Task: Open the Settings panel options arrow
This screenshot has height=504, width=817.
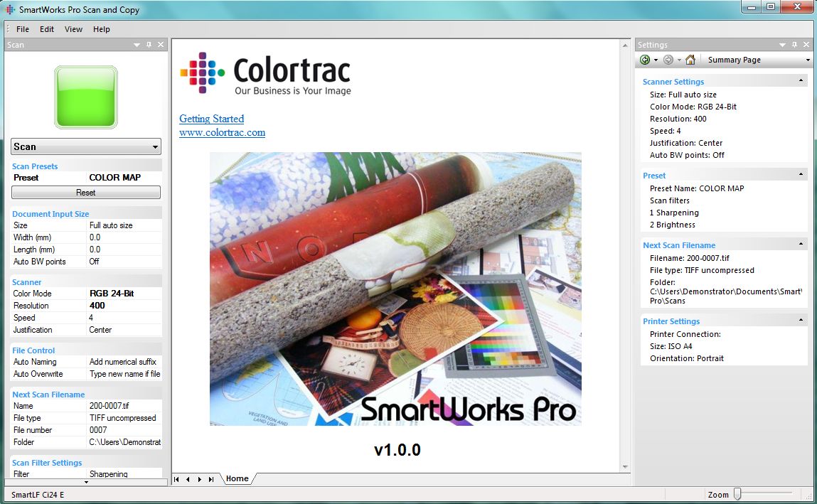Action: [x=782, y=45]
